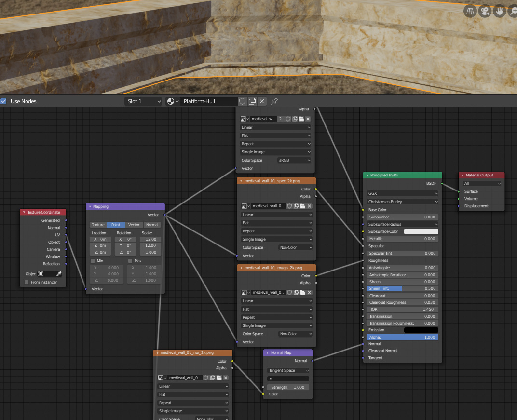The height and width of the screenshot is (420, 517).
Task: Click user count 2 on sRGB texture node
Action: (280, 119)
